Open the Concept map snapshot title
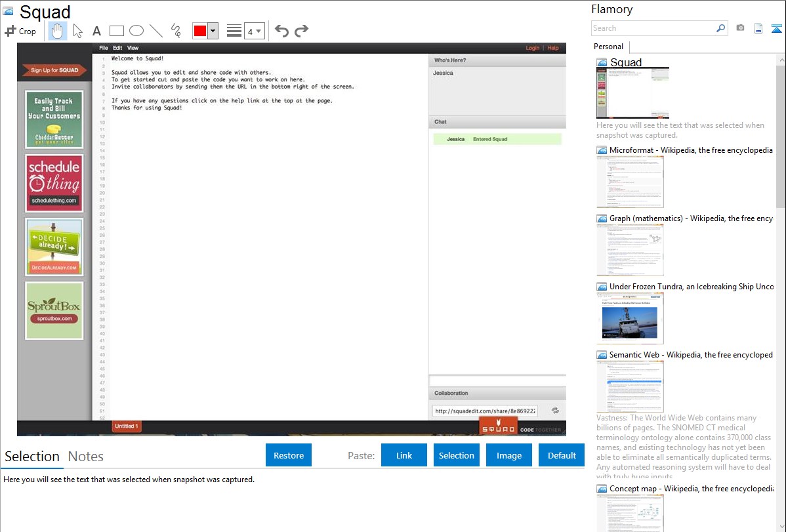 pyautogui.click(x=691, y=488)
